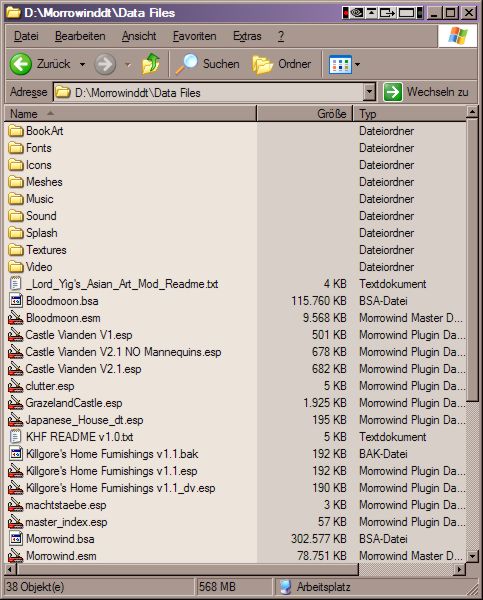Select Killgore's Home Furnishings v1.1.bak

[x=112, y=454]
